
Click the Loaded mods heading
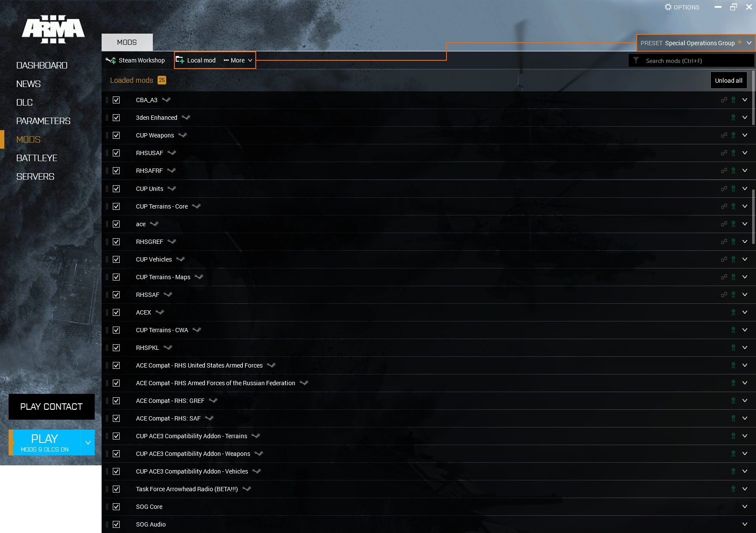click(132, 80)
